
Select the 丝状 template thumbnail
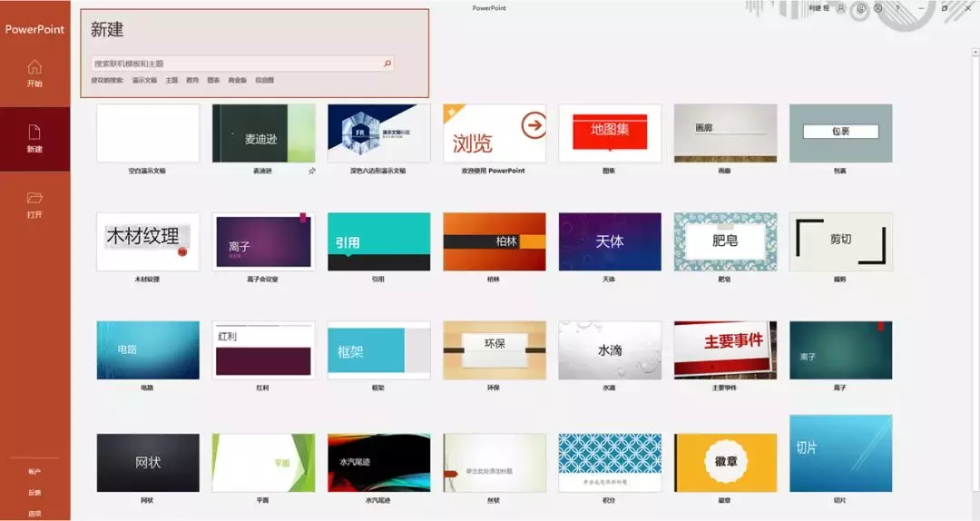(x=495, y=463)
